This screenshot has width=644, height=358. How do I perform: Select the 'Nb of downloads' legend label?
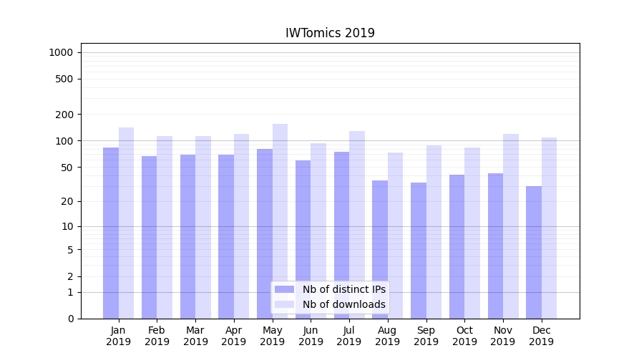click(343, 304)
